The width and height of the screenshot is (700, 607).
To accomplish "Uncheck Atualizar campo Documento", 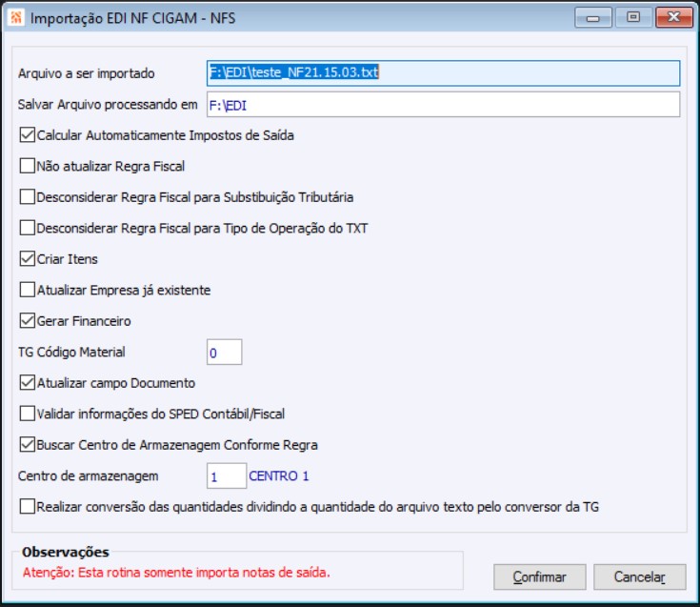I will point(28,383).
